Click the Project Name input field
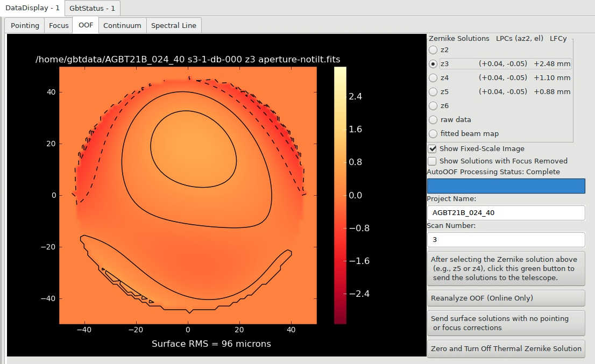This screenshot has width=595, height=364. [x=506, y=213]
